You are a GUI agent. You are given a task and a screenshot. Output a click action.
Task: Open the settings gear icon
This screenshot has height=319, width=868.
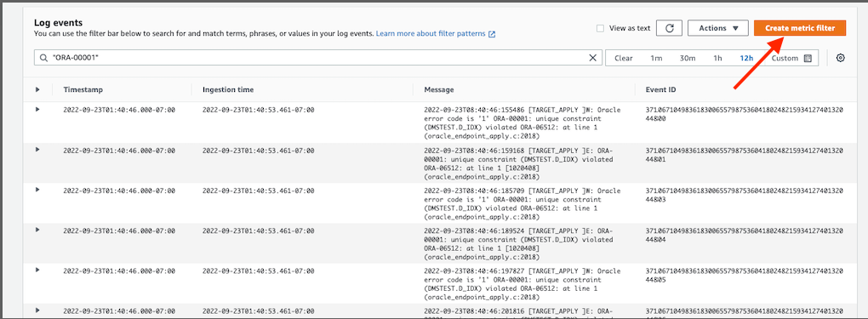click(840, 58)
